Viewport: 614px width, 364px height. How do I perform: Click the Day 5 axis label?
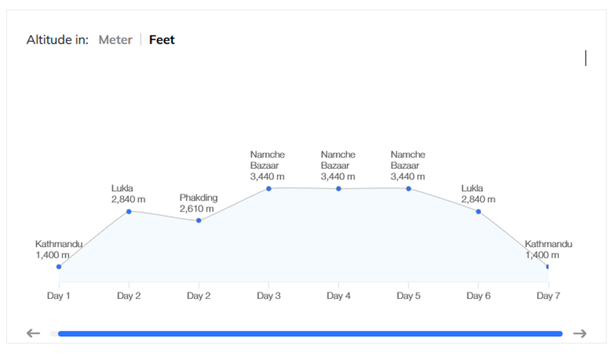pyautogui.click(x=408, y=296)
